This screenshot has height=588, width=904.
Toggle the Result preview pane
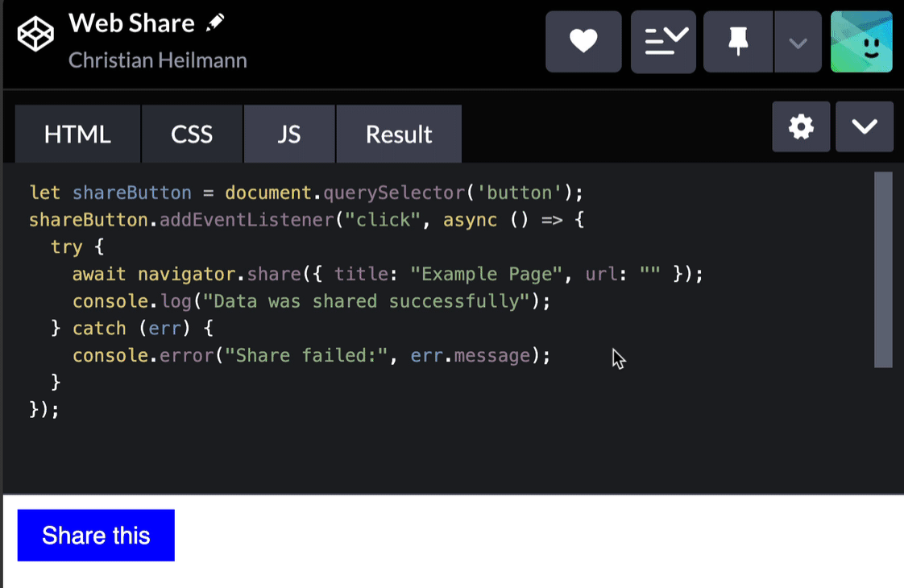pos(399,134)
